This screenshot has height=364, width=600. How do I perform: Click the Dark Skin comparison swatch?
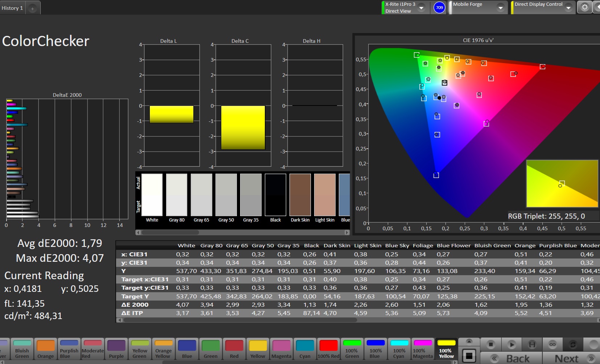(300, 195)
